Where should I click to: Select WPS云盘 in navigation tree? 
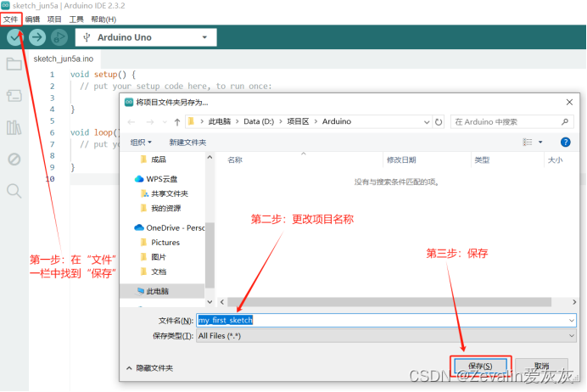tap(156, 179)
